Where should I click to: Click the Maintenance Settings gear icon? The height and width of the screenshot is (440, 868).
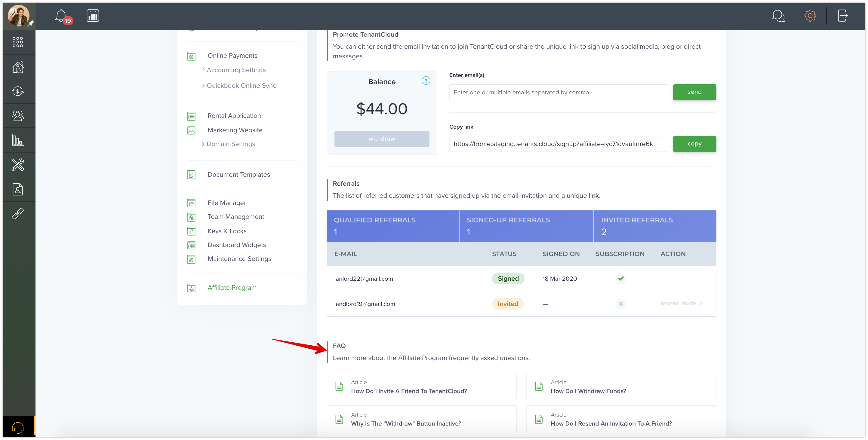[191, 260]
